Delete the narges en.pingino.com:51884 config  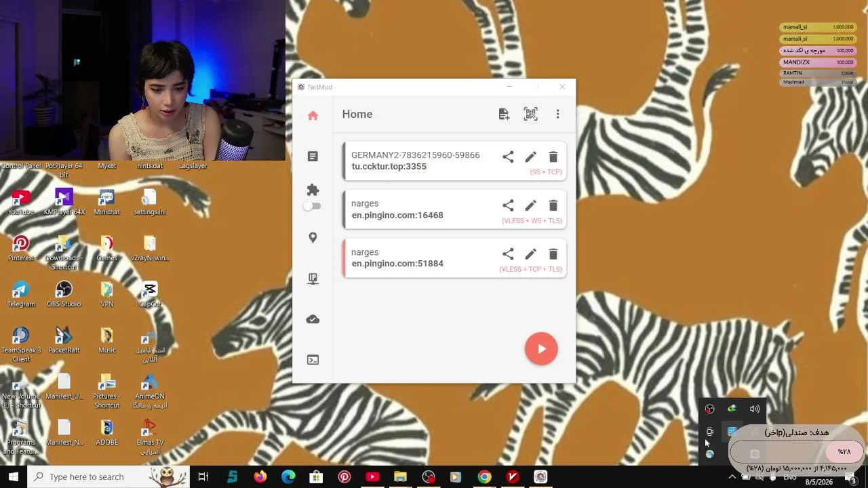pos(553,254)
